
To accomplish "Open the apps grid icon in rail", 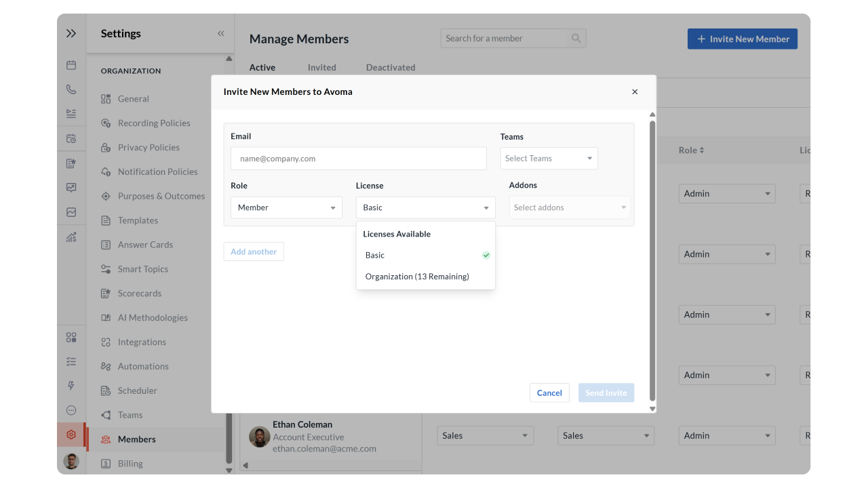I will 71,338.
